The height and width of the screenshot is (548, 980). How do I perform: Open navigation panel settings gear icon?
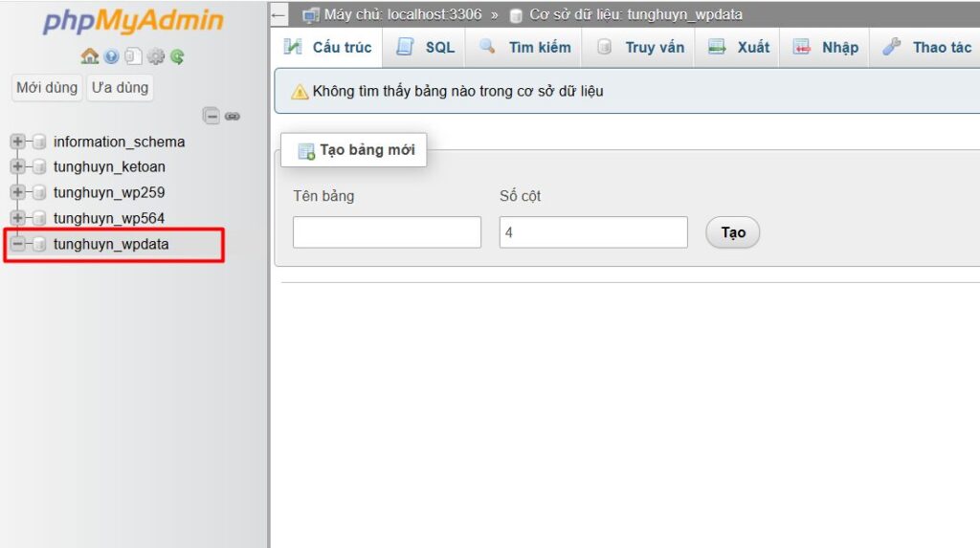click(x=156, y=56)
